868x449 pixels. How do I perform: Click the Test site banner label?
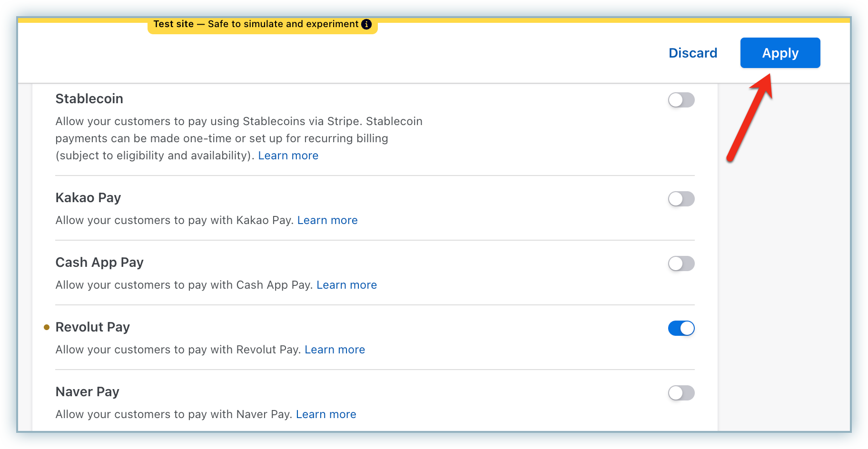256,24
